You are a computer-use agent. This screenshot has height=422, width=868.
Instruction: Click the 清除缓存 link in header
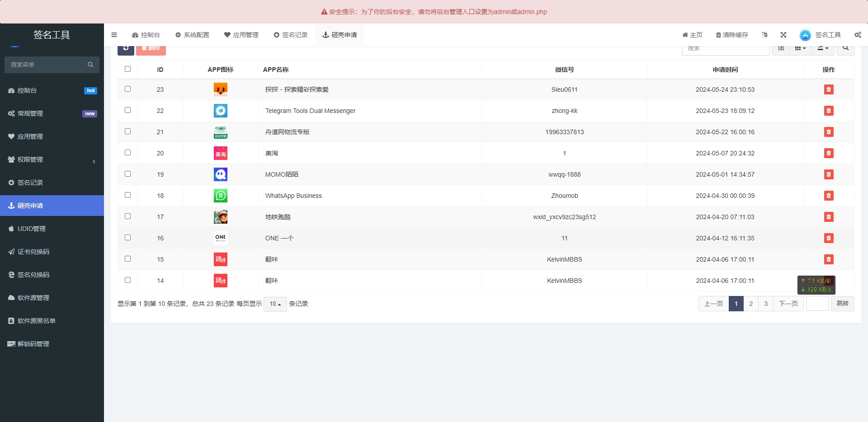point(732,35)
